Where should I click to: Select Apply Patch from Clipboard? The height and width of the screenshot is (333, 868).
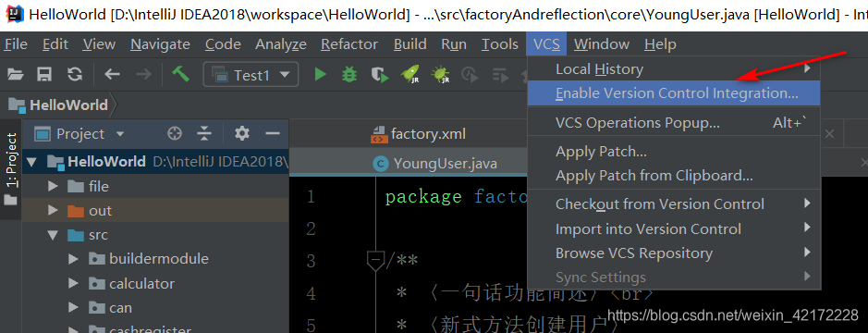[674, 176]
